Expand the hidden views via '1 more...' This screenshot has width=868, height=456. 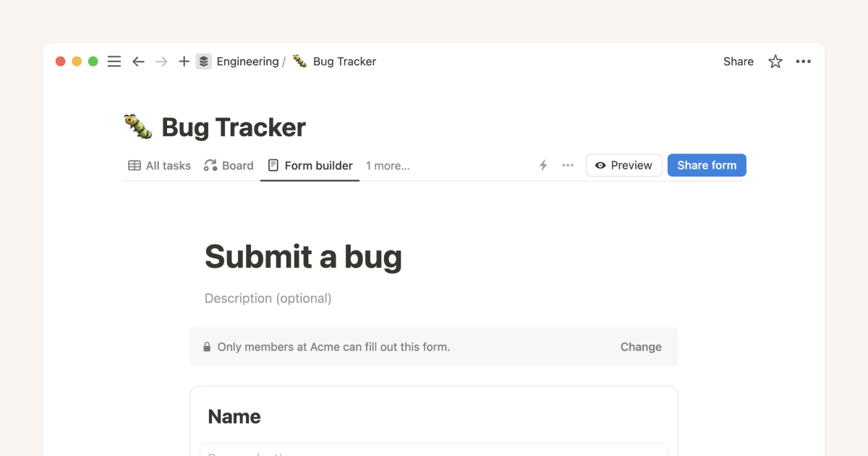pos(388,165)
